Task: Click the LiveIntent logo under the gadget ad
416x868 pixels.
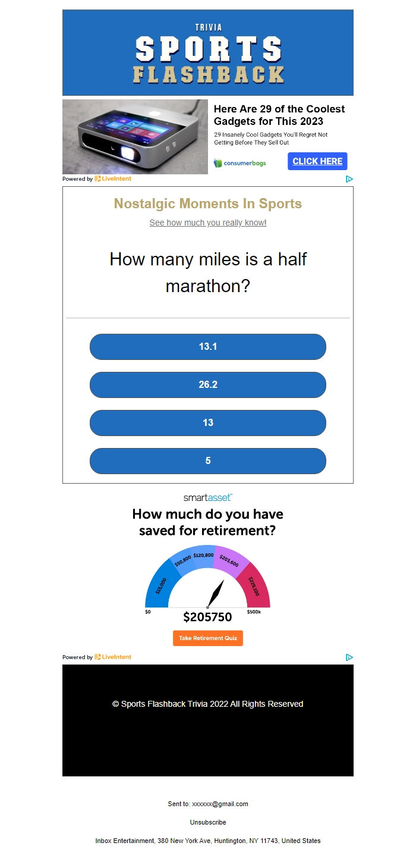Action: 113,178
